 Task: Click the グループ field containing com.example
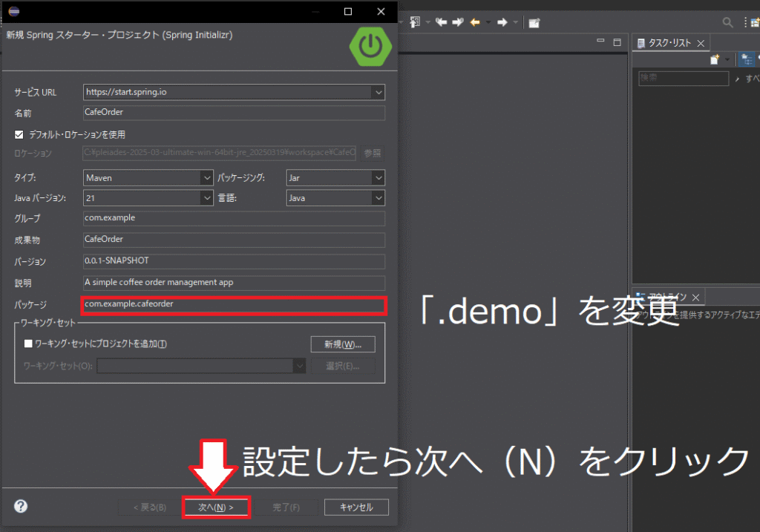coord(234,218)
